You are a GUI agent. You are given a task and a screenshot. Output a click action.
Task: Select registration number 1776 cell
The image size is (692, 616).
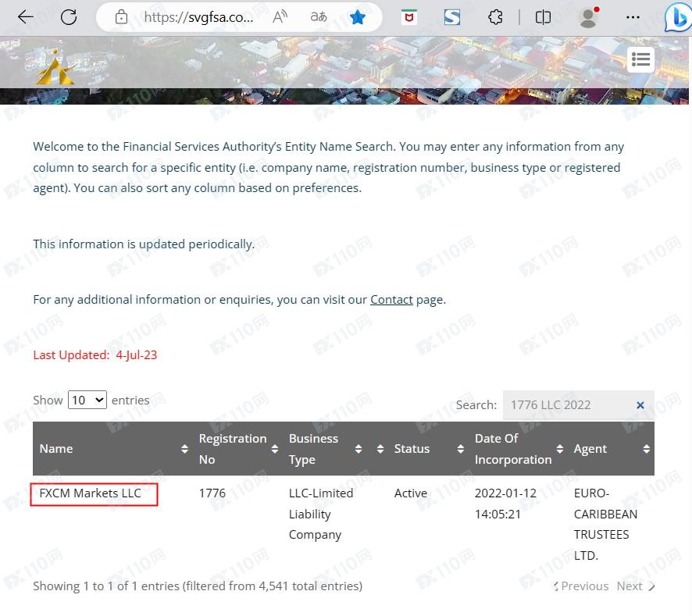pos(212,493)
